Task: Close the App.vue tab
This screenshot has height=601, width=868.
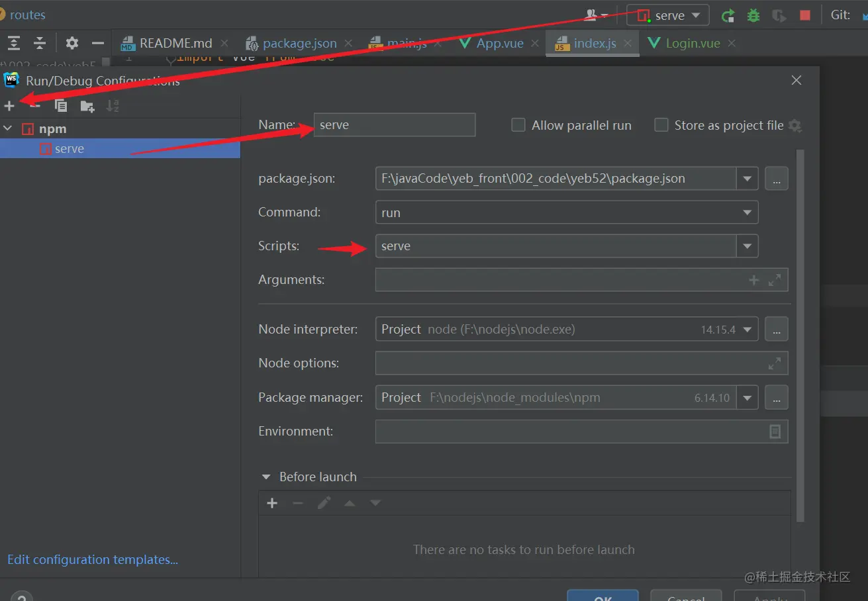Action: click(535, 43)
